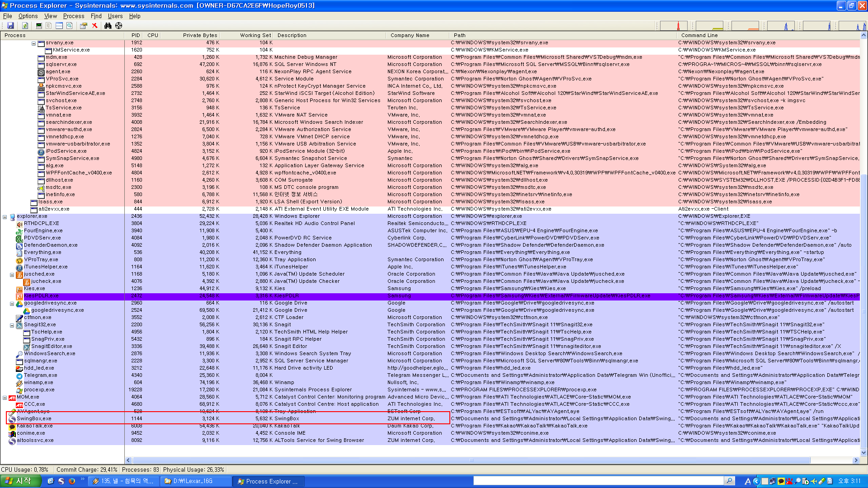Open the Options menu
The image size is (868, 488).
pos(28,16)
